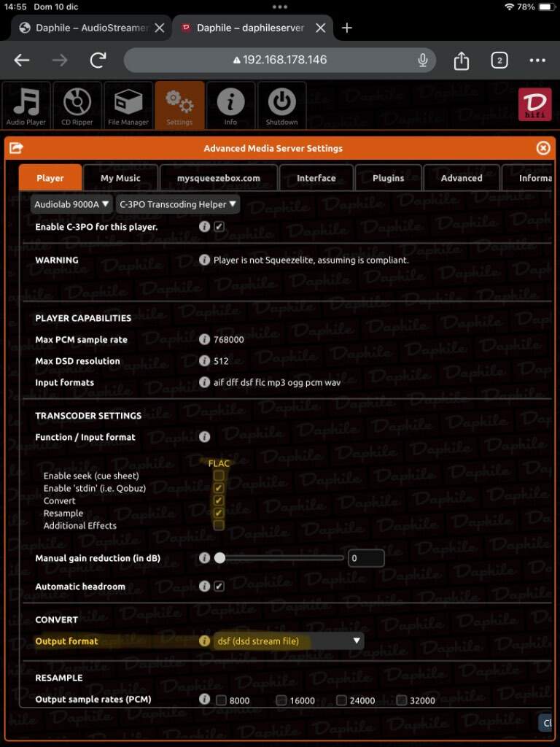Enable the 8000 output sample rate
Viewport: 560px width, 747px height.
click(221, 700)
